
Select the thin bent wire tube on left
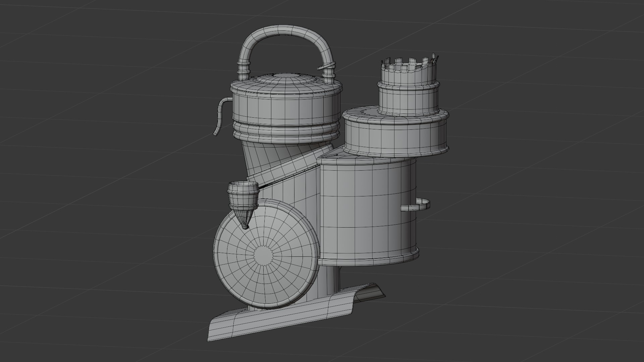coord(220,115)
